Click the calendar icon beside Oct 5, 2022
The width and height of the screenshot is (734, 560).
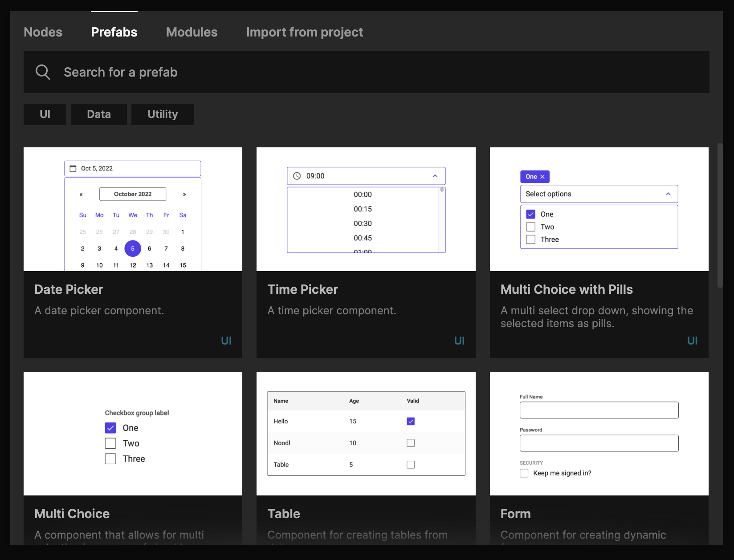point(73,168)
